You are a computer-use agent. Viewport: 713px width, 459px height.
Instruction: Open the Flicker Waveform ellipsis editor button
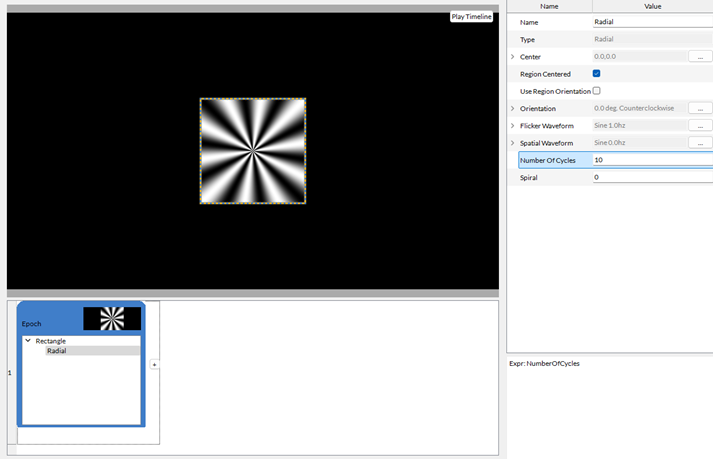[700, 126]
